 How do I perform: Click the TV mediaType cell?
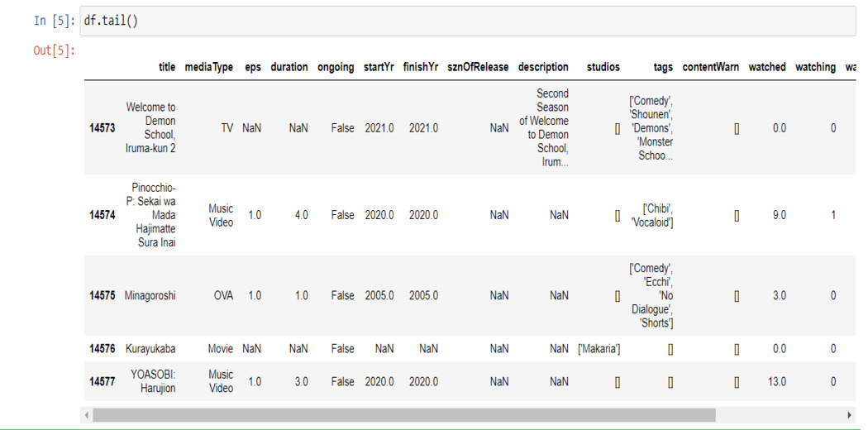[x=227, y=128]
